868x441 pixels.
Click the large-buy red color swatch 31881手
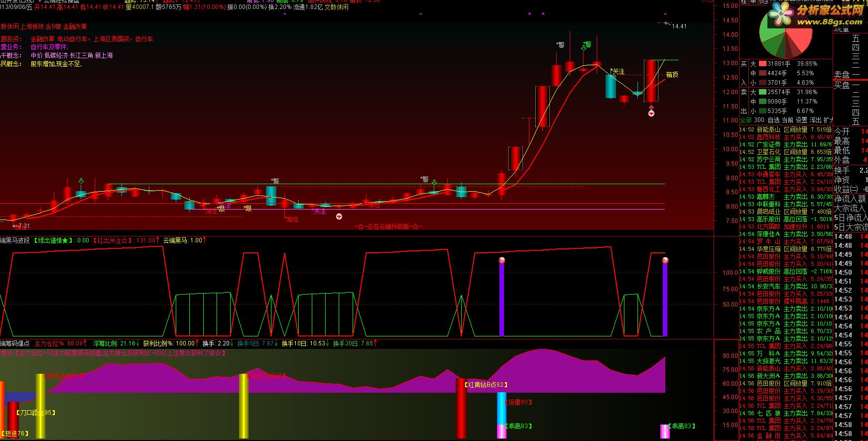click(762, 64)
